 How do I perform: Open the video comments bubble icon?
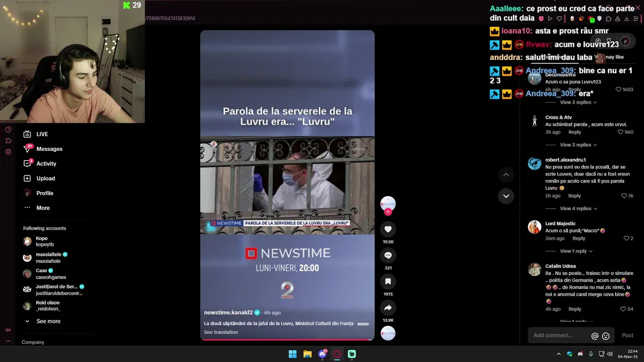tap(388, 255)
